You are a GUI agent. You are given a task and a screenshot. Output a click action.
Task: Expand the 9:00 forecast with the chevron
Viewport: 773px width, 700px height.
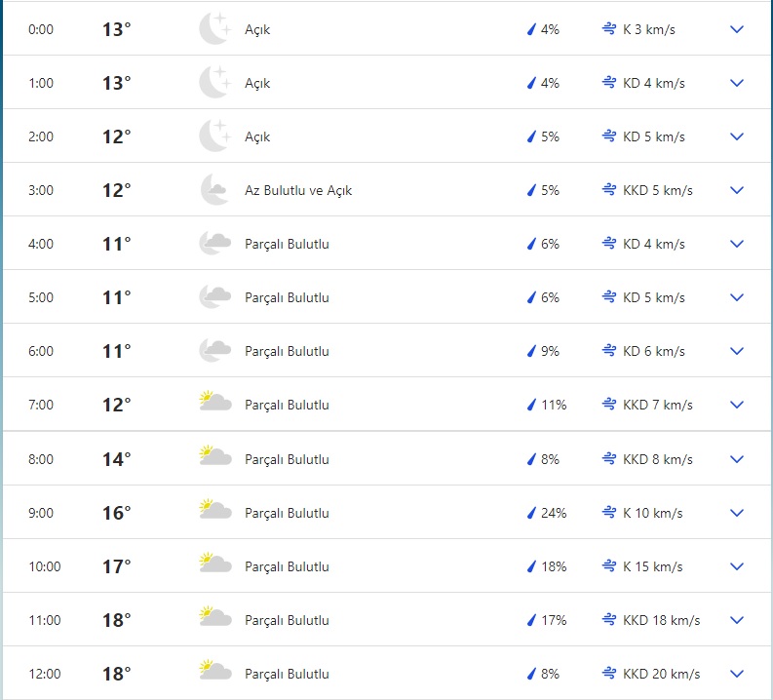[737, 513]
